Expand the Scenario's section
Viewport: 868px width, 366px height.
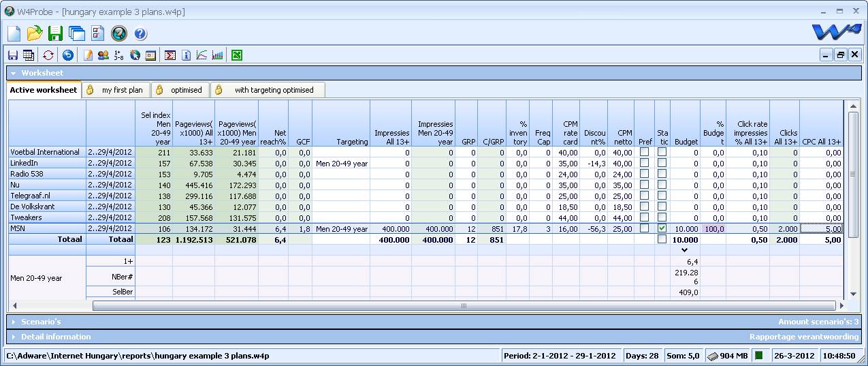(13, 322)
